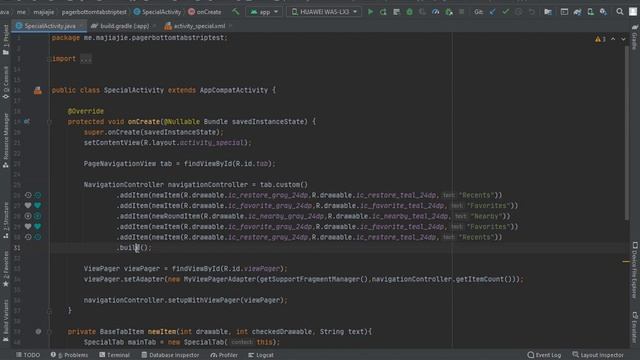This screenshot has width=640, height=360.
Task: Close the build.gradle (app) tab
Action: (x=154, y=26)
